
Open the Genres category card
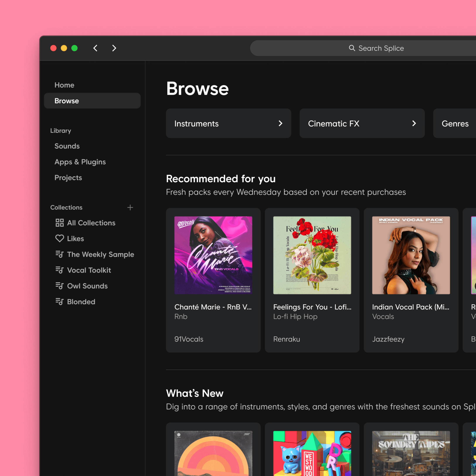click(x=455, y=123)
